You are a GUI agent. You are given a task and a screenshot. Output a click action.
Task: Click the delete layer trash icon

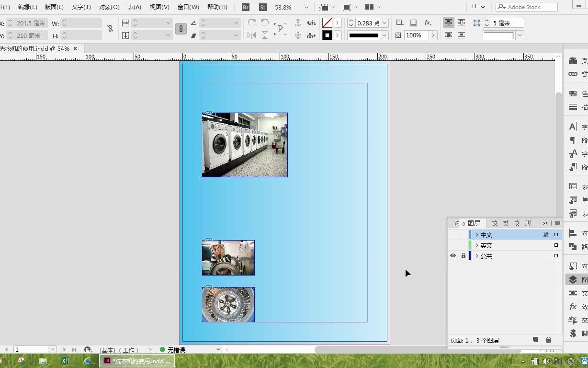pos(548,339)
